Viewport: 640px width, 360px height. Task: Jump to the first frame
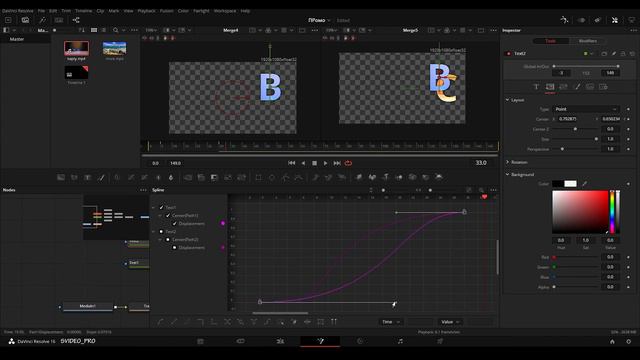click(291, 163)
